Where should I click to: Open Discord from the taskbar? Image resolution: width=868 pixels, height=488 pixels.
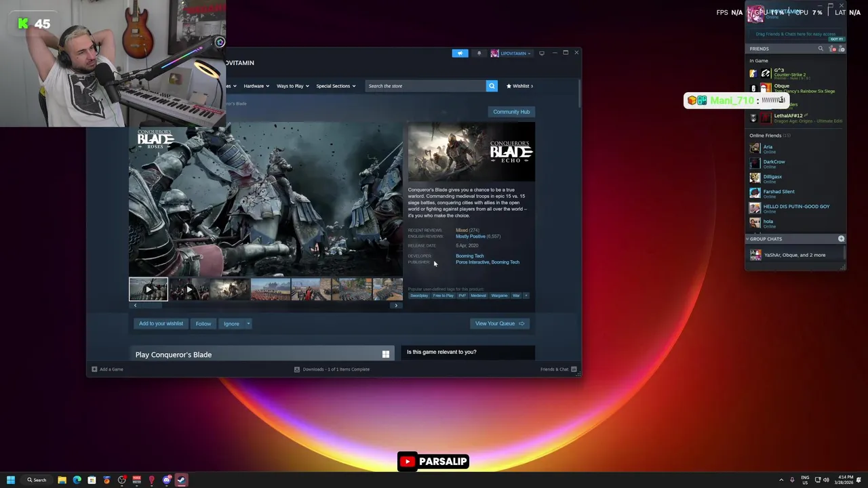[166, 480]
